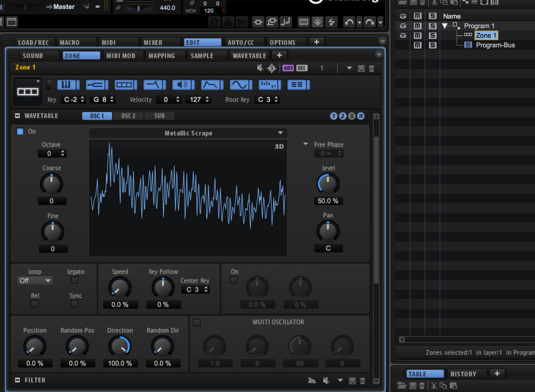Delete the zone preset with the trash icon
Image resolution: width=535 pixels, height=392 pixels.
[x=371, y=69]
